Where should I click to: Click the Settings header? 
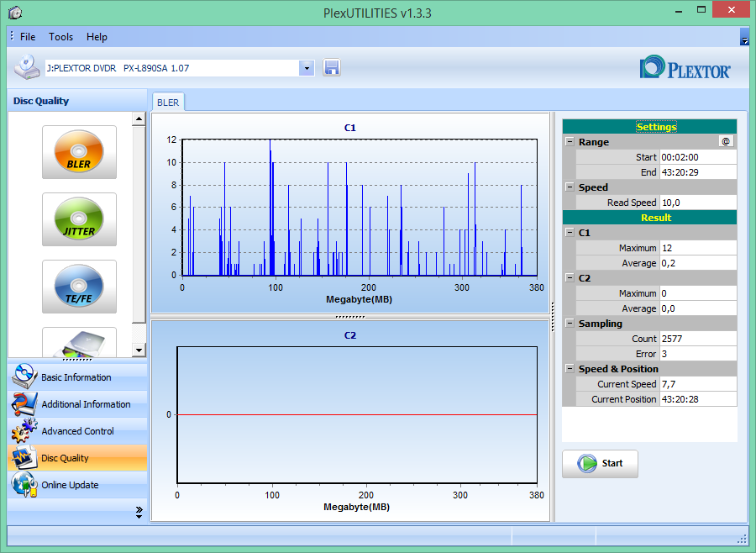(x=649, y=126)
